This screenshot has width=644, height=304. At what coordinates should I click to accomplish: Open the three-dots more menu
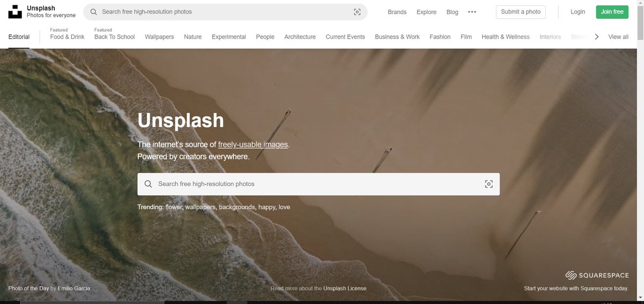tap(472, 12)
